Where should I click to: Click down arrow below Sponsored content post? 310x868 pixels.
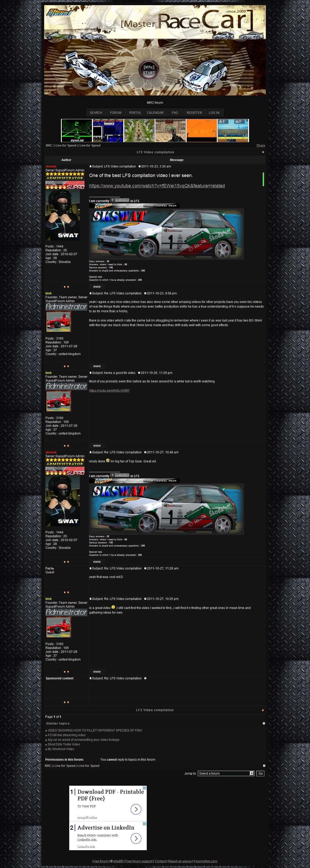pos(68,702)
